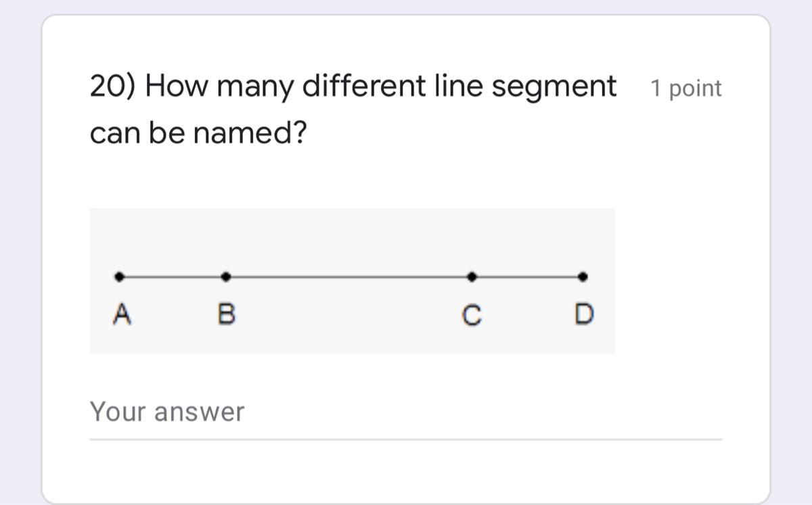Click the line segment between C and D
This screenshot has height=505, width=812.
(528, 276)
